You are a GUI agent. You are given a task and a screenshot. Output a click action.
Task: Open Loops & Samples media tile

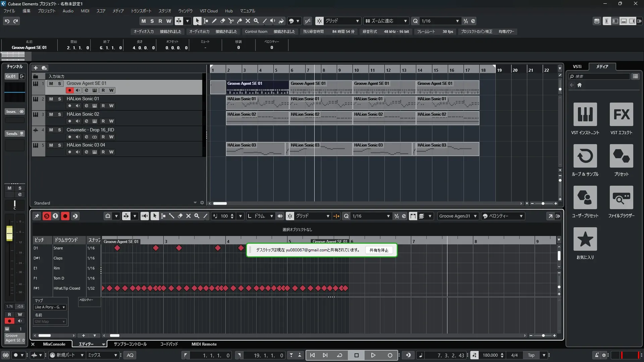click(585, 156)
